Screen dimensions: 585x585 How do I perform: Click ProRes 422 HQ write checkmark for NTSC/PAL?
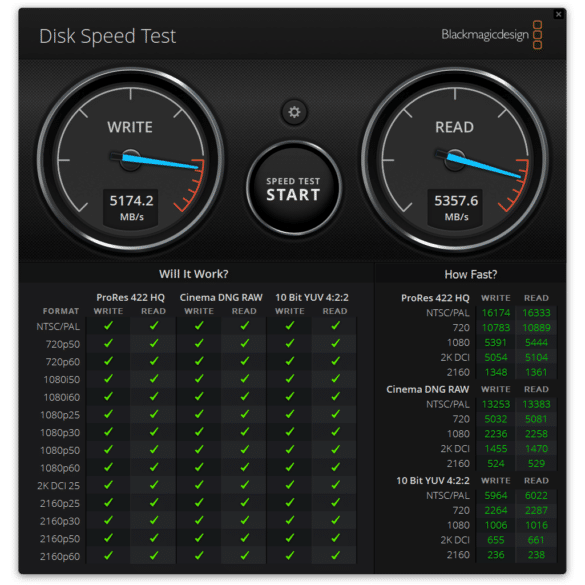[109, 326]
